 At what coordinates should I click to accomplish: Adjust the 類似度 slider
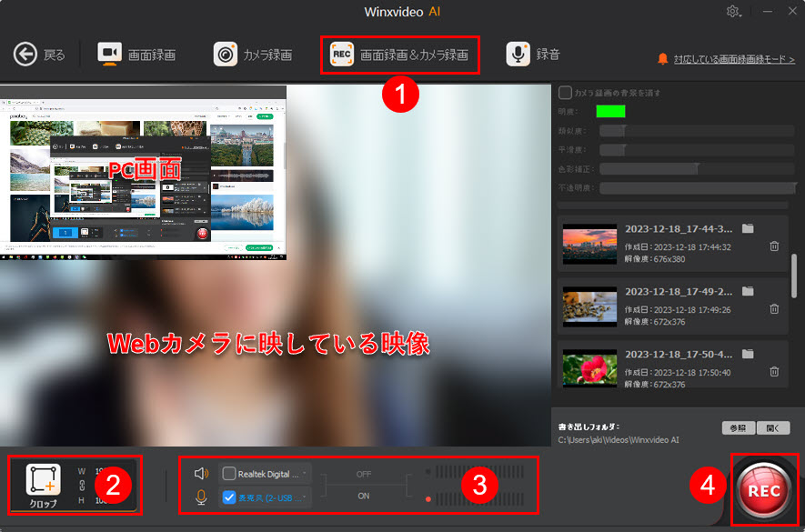697,131
